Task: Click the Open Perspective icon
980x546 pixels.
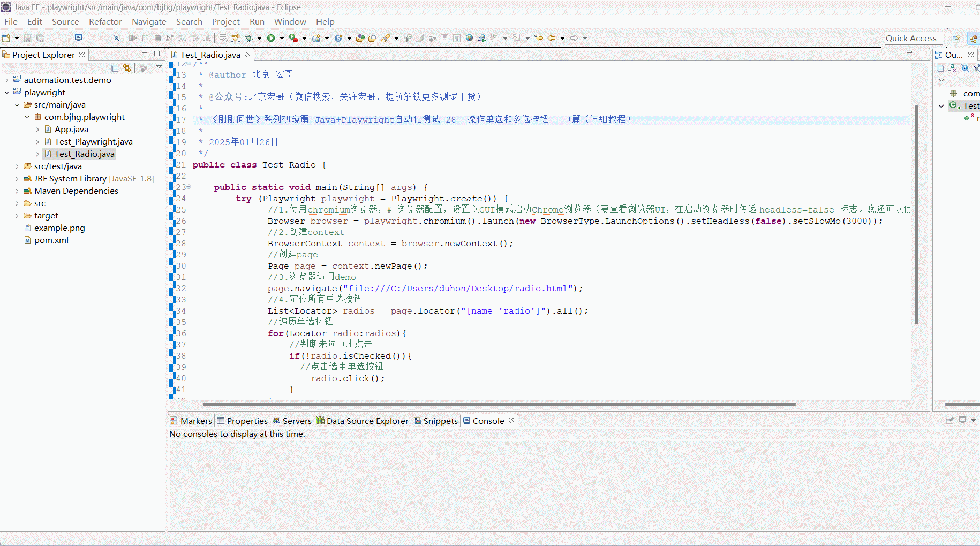Action: [x=956, y=39]
